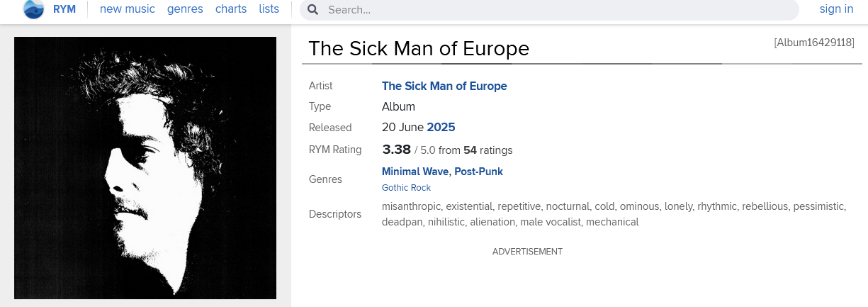The height and width of the screenshot is (307, 868).
Task: Navigate to lists
Action: pos(269,9)
